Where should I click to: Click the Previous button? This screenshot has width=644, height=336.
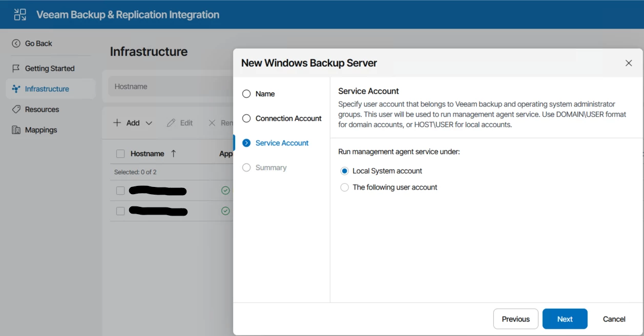click(515, 319)
